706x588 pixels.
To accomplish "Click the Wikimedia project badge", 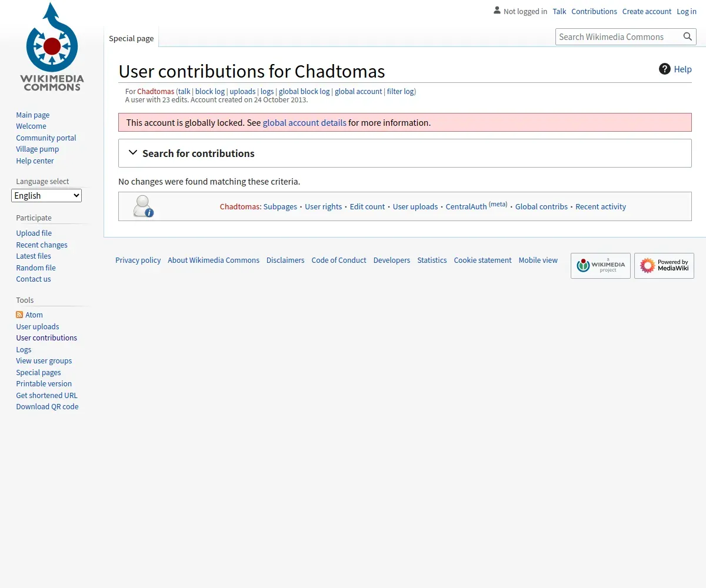I will pos(601,266).
